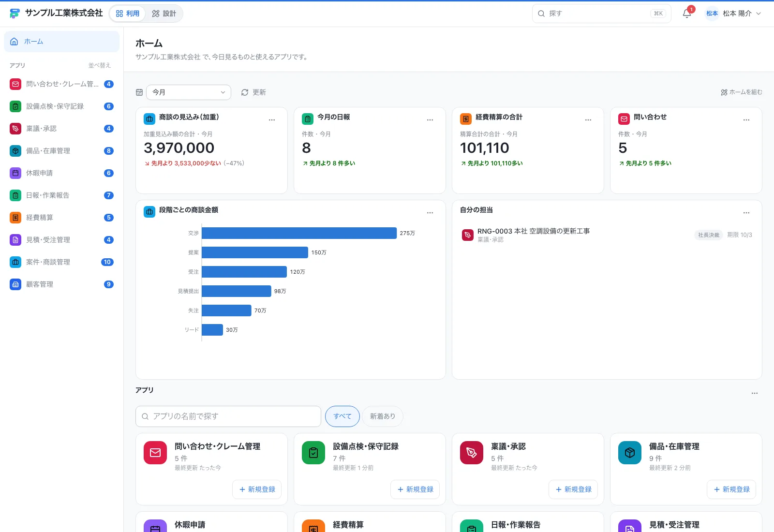Click 新規登録 on 問い合わせ・クレーム管理 card
Screen dimensions: 774x532
click(257, 489)
